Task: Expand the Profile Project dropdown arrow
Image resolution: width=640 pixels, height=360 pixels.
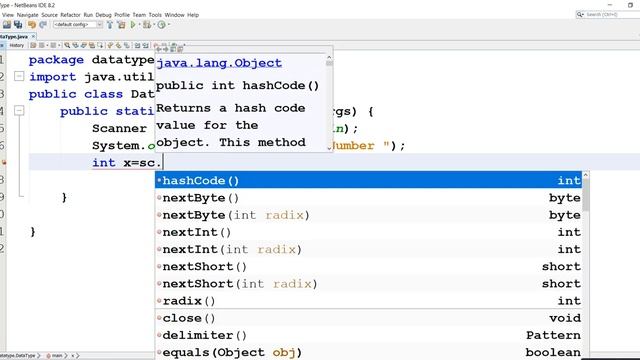Action: [169, 24]
